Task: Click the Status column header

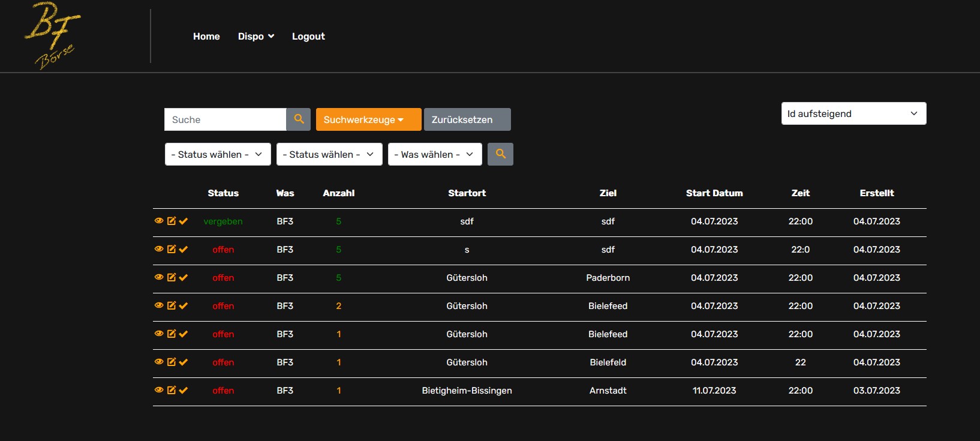Action: click(223, 193)
